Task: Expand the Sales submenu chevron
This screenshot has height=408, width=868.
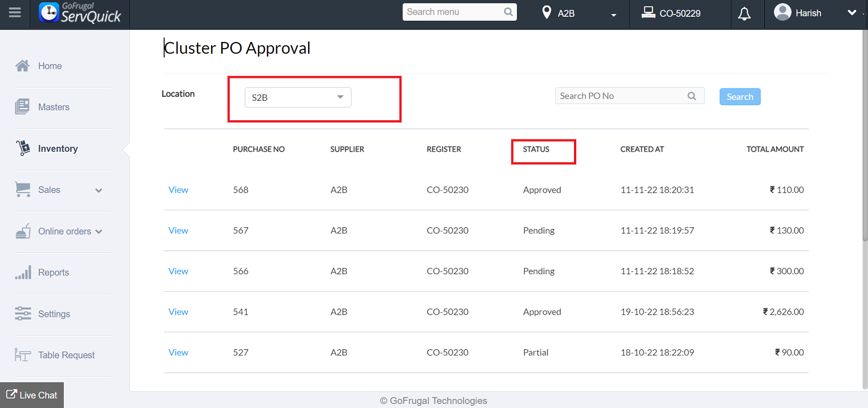Action: [x=99, y=190]
